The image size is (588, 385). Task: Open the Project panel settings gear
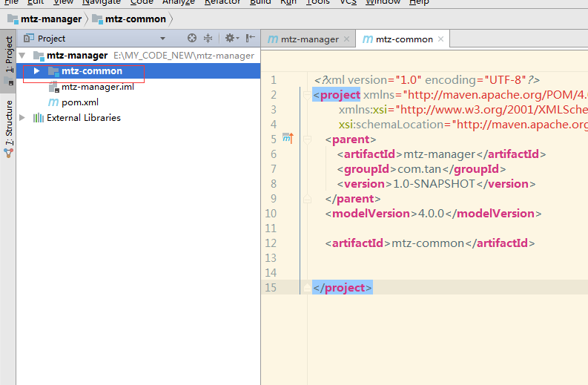[229, 38]
